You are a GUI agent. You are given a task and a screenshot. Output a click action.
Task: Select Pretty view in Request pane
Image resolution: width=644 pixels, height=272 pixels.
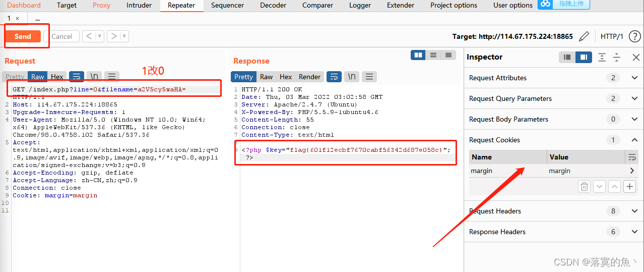[x=15, y=77]
